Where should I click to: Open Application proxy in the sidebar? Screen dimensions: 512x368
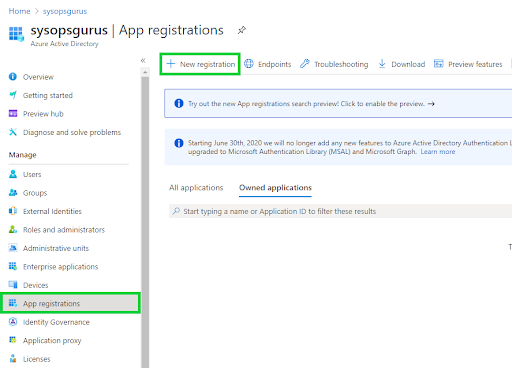pos(52,341)
